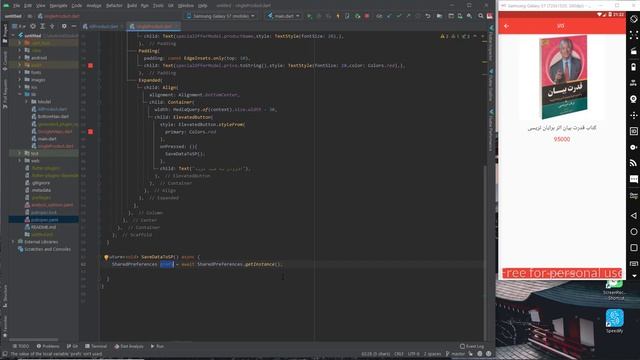Open the Edit menu
The image size is (640, 360).
[28, 6]
